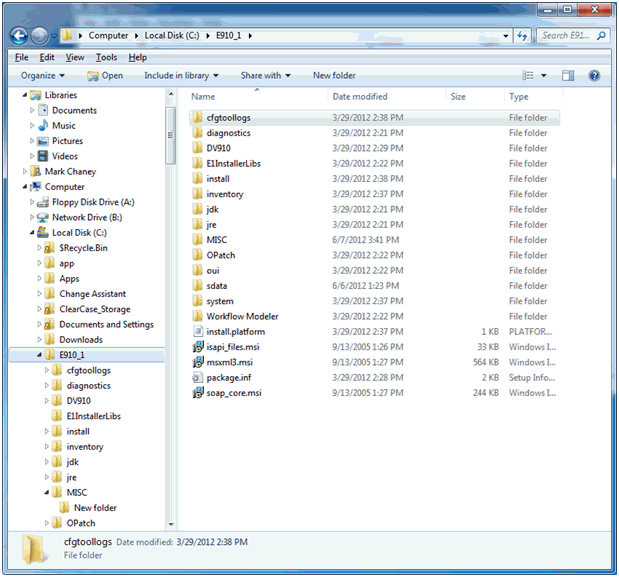Click the Open toolbar button

105,75
